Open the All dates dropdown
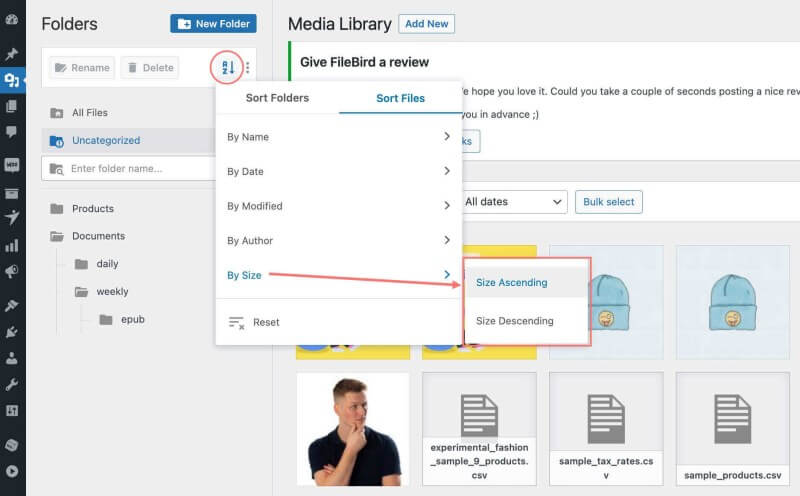 coord(513,202)
